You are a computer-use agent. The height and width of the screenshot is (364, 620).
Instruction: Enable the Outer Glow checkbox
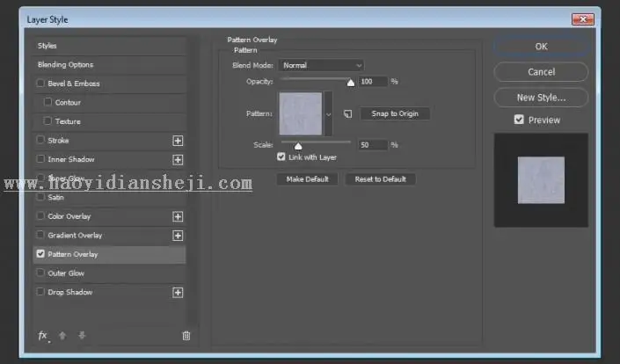point(40,273)
